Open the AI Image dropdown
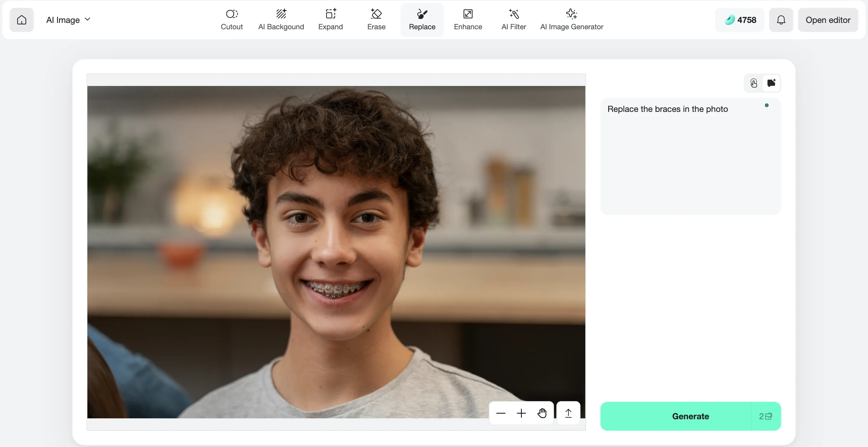This screenshot has height=447, width=868. coord(68,20)
